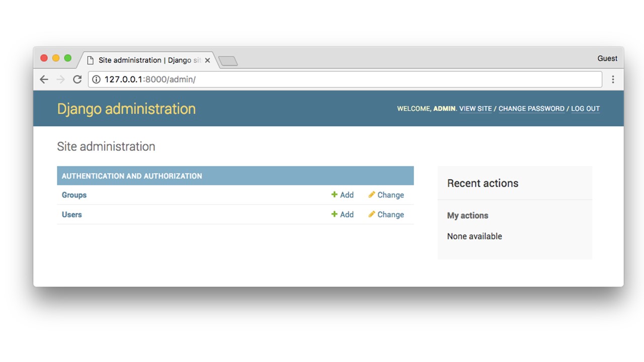Click the browser forward arrow
Screen dimensions: 644x362
61,79
